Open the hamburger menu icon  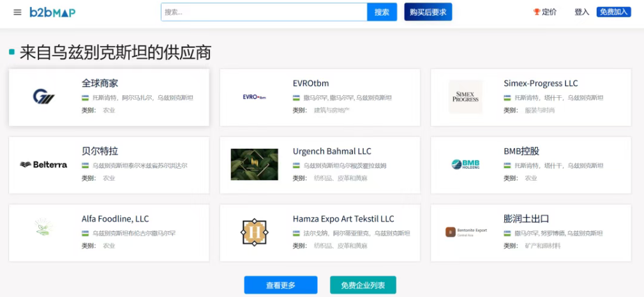pyautogui.click(x=17, y=12)
